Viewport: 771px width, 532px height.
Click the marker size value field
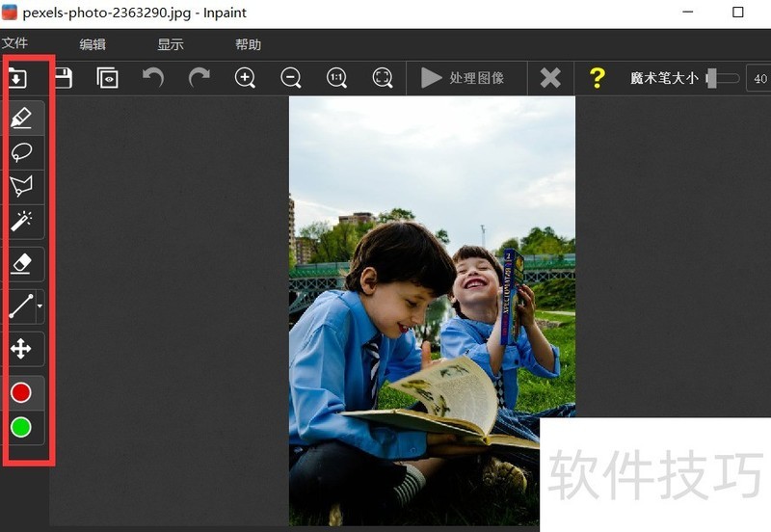coord(759,79)
